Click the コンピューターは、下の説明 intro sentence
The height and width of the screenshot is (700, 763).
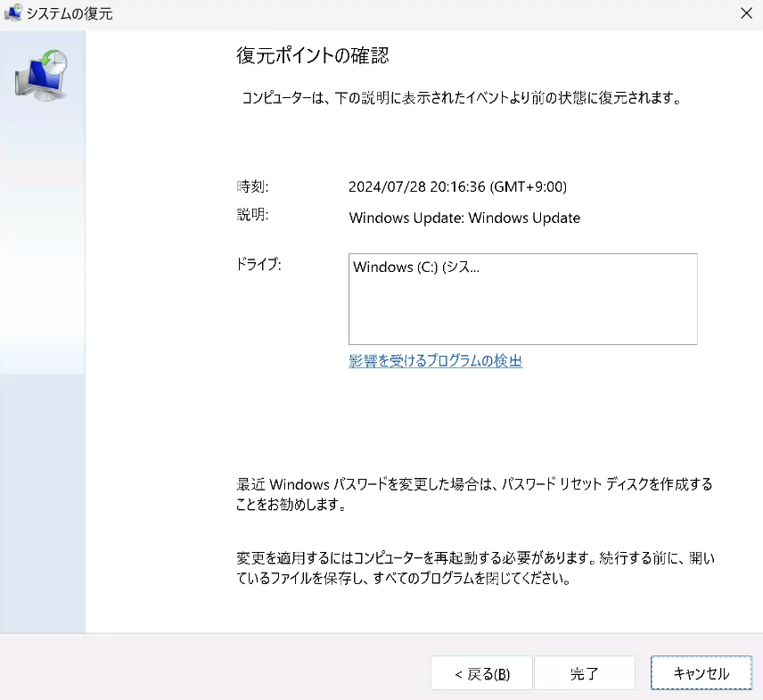[462, 98]
